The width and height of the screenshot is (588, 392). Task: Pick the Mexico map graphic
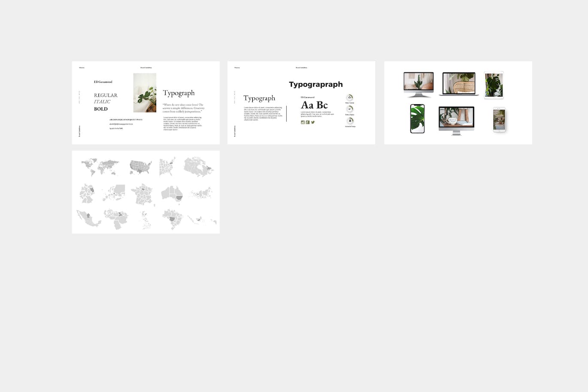(88, 218)
